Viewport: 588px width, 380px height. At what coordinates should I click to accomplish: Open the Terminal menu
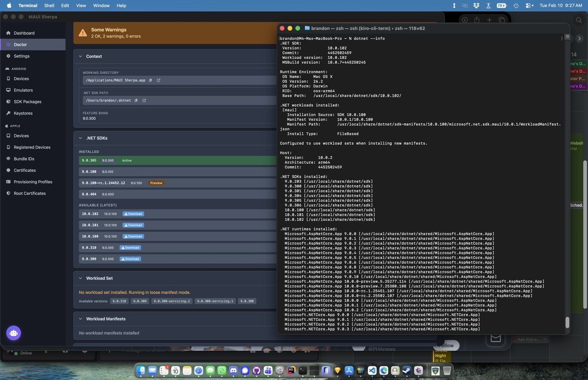coord(27,5)
